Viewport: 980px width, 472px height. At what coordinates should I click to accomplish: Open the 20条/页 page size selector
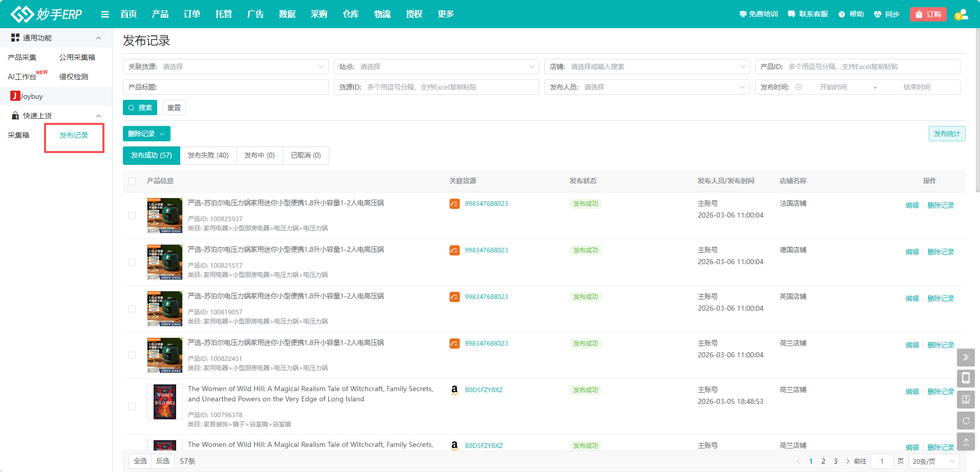click(934, 461)
